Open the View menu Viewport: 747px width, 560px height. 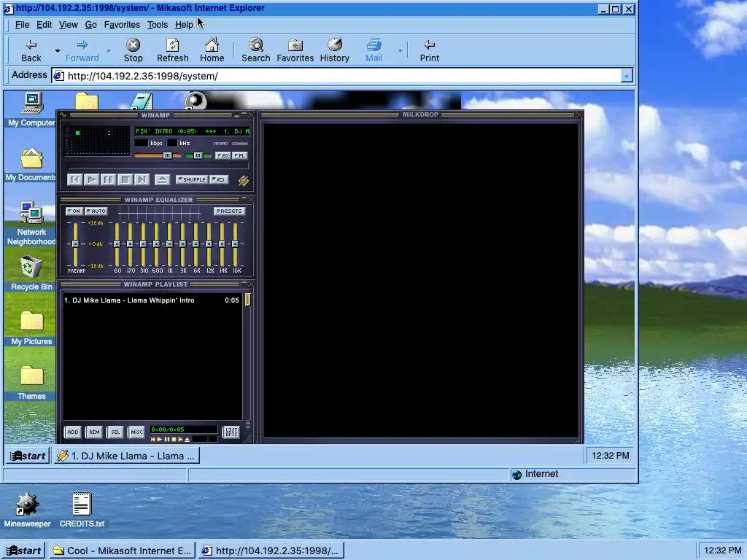(68, 25)
